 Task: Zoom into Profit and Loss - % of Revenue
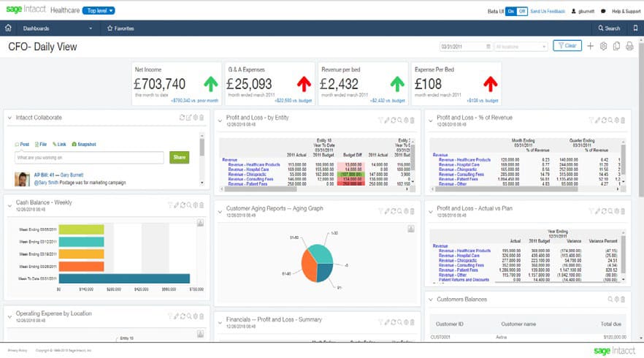click(x=610, y=120)
